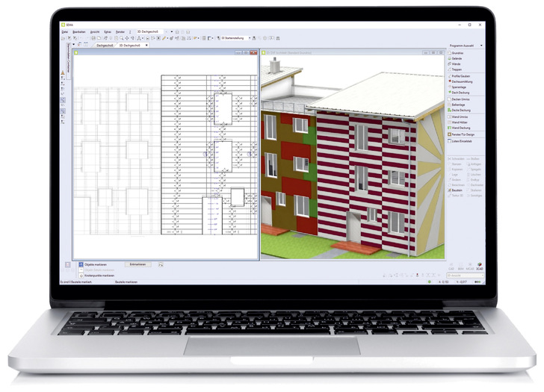544x392 pixels.
Task: Select Grundriss in the program panel
Action: [x=457, y=53]
